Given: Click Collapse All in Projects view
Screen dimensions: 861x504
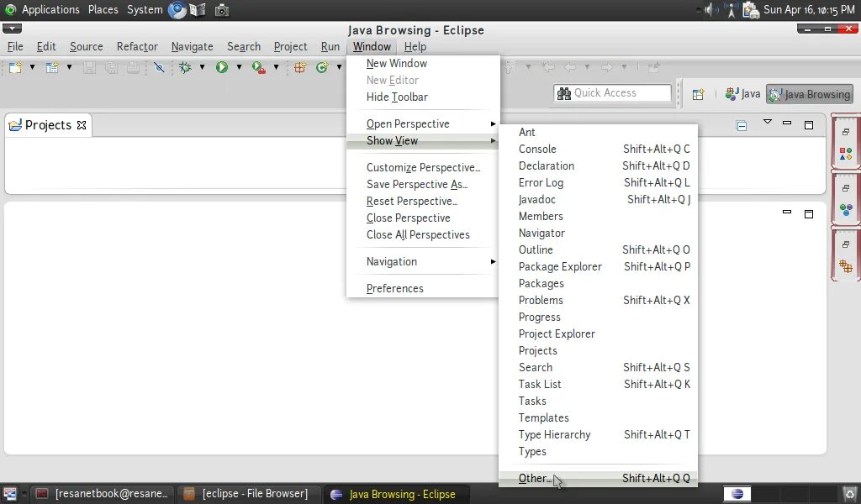Looking at the screenshot, I should (x=742, y=126).
